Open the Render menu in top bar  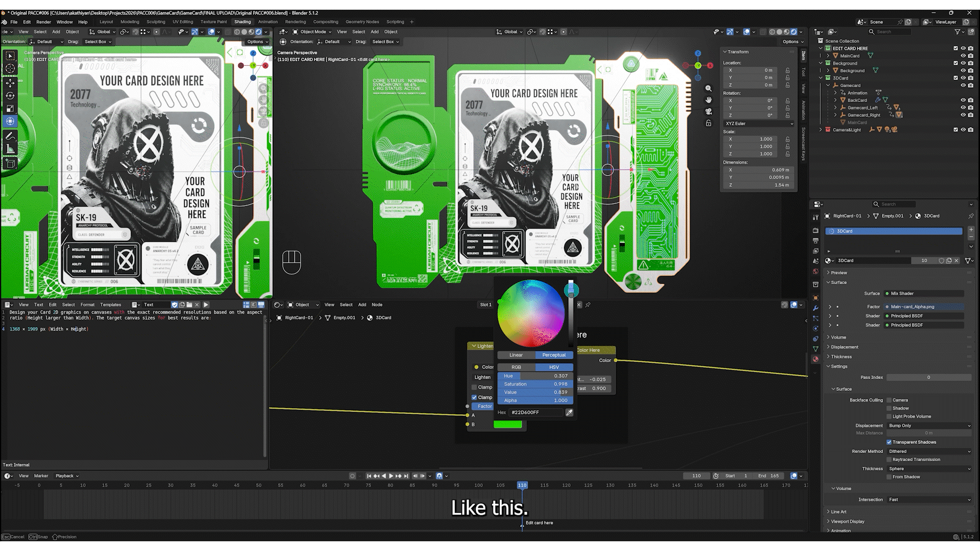coord(43,22)
